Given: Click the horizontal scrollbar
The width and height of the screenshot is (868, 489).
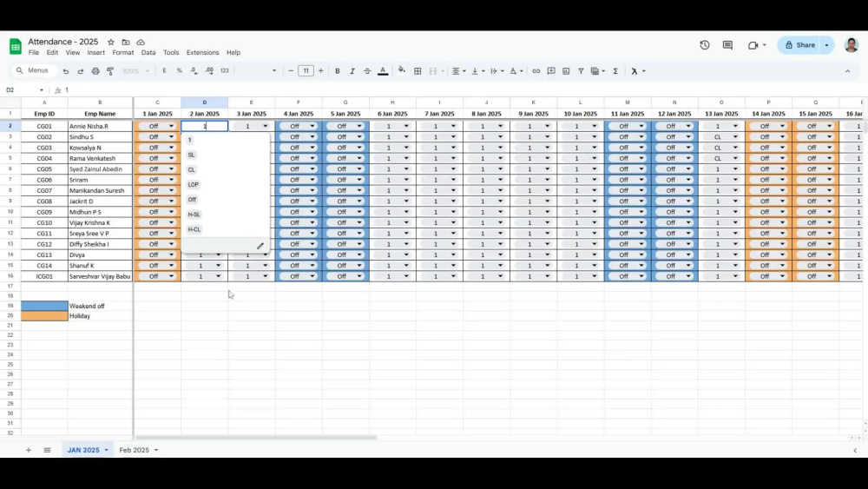Looking at the screenshot, I should click(x=256, y=438).
